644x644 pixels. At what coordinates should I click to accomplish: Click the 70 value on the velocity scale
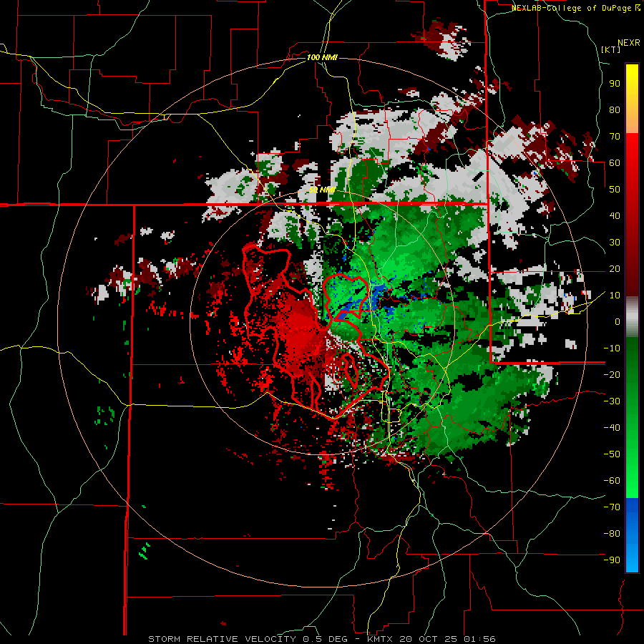coord(615,137)
